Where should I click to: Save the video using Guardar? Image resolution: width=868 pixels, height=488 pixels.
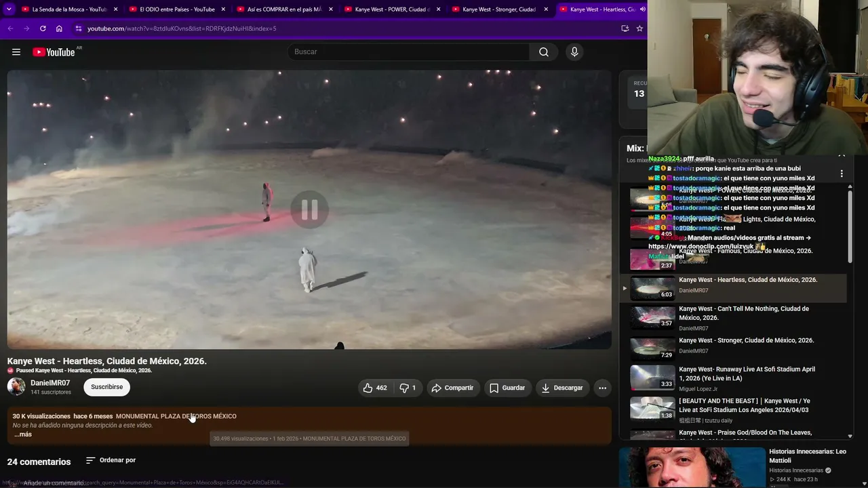pos(507,388)
